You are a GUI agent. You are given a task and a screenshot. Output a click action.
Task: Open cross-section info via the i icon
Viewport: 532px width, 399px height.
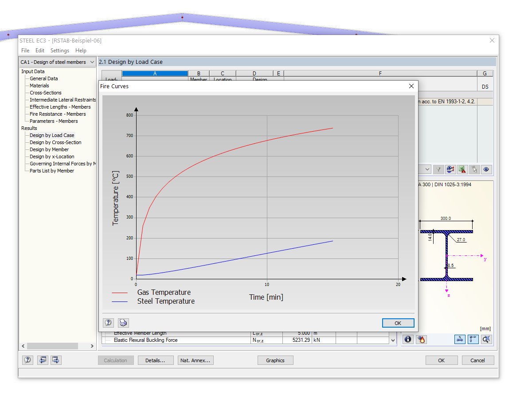407,339
